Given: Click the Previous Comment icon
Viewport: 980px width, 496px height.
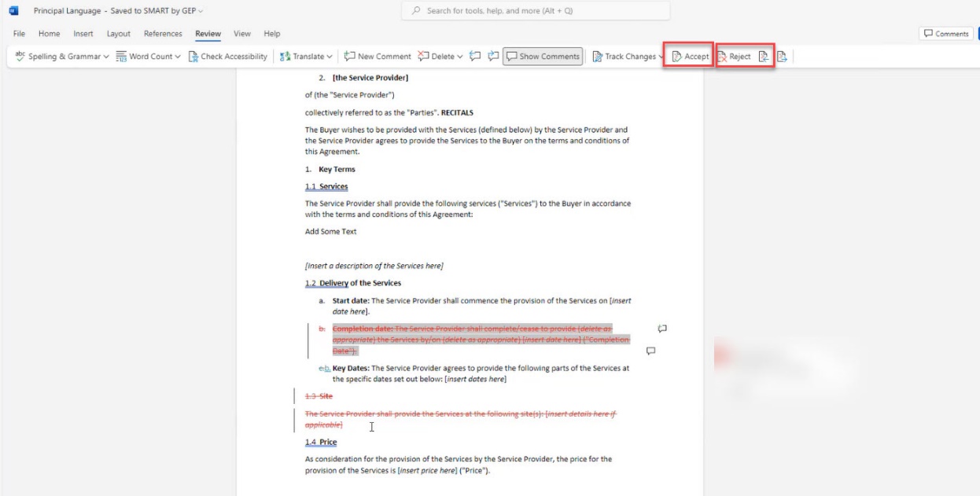Looking at the screenshot, I should point(475,57).
